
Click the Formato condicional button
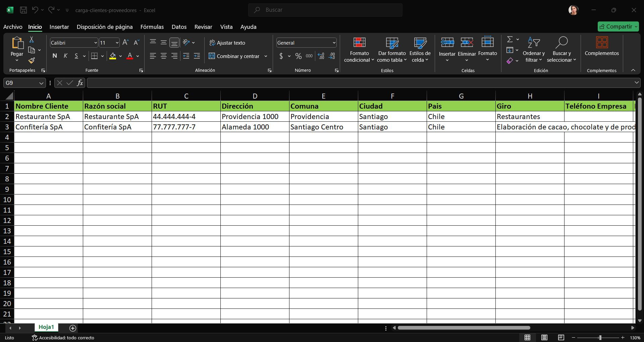click(359, 50)
